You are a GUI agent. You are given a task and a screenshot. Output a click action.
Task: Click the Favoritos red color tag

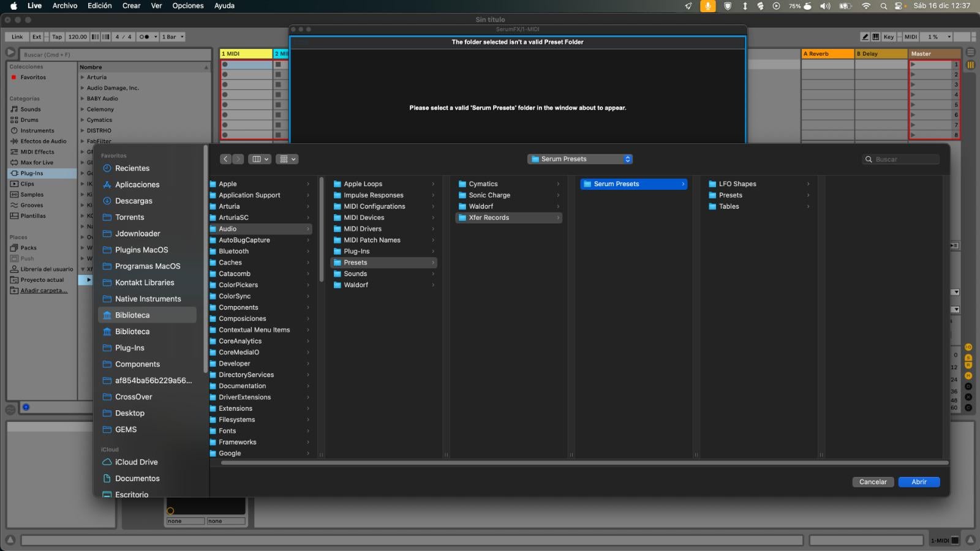click(13, 78)
